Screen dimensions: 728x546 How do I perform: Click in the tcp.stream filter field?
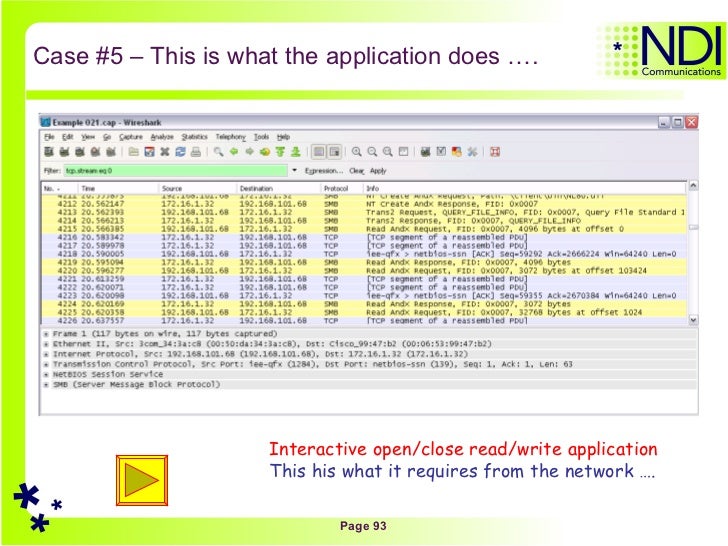click(x=176, y=170)
